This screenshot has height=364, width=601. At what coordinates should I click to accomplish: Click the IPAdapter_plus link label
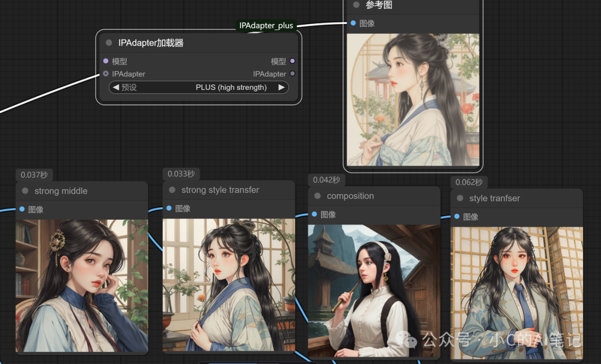coord(266,26)
